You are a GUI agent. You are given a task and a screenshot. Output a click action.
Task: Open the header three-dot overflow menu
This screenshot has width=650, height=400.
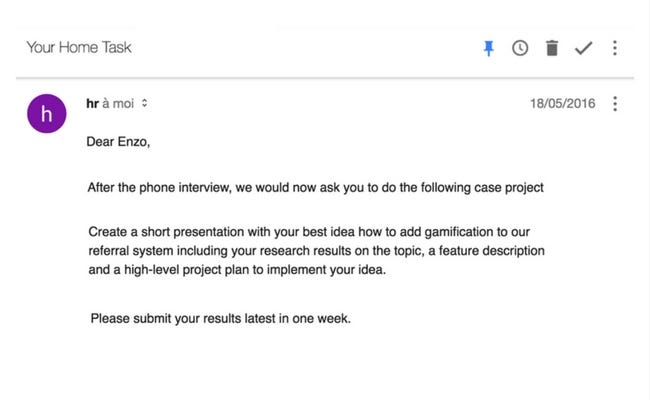(x=615, y=48)
